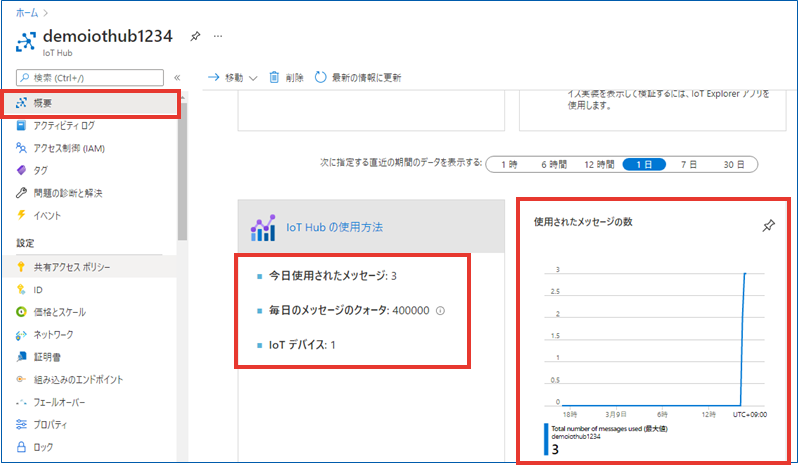
Task: Select the 1 時 time range
Action: coord(509,164)
